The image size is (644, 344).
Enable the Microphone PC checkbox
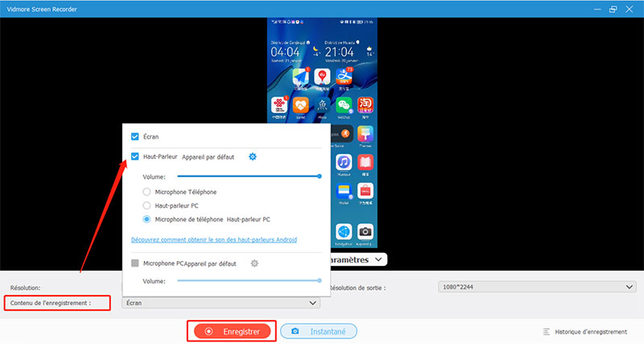point(135,263)
